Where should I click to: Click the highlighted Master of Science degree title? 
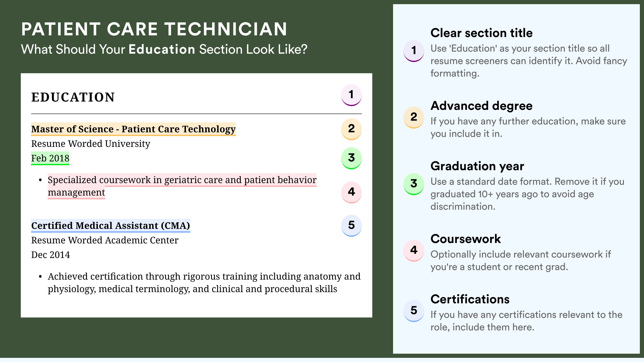click(x=134, y=129)
